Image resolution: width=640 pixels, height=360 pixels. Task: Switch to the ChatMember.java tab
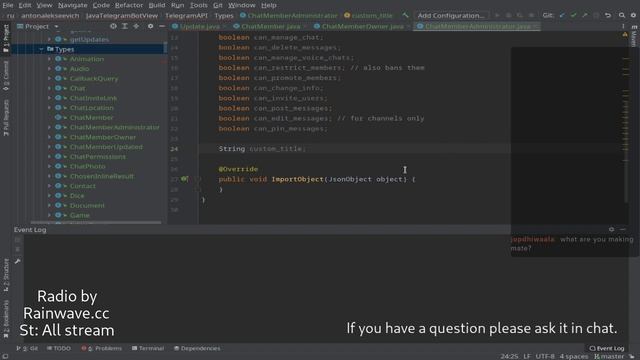coord(270,26)
